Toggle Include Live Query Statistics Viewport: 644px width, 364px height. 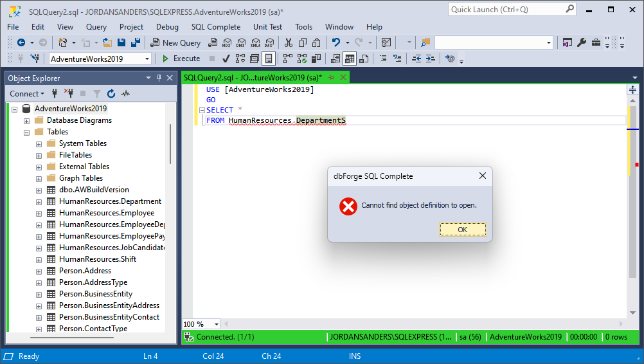(302, 59)
